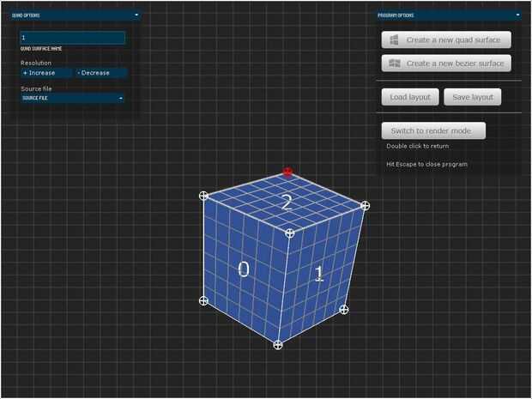This screenshot has width=532, height=399.
Task: Switch to render mode
Action: (433, 130)
